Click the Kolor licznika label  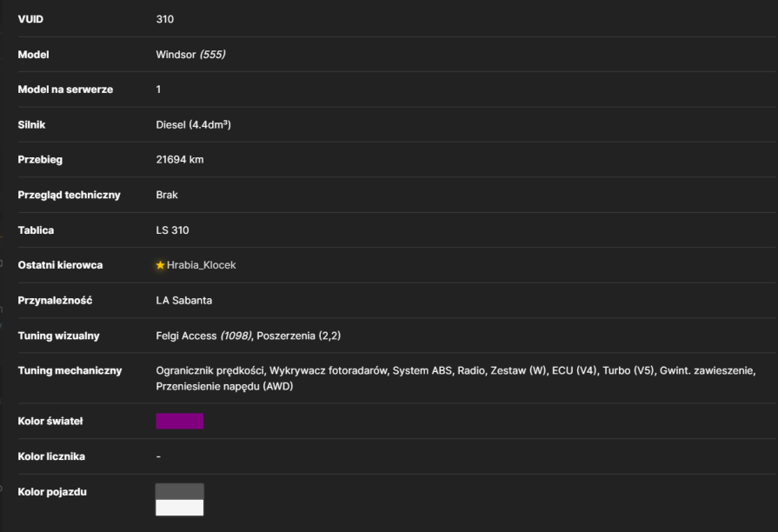point(51,456)
